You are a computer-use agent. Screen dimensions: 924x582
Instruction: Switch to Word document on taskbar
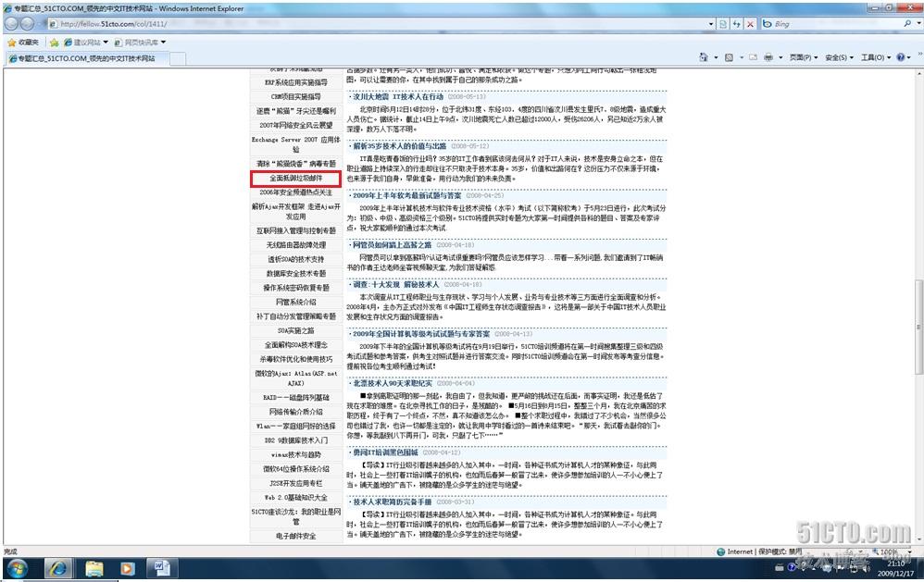[161, 568]
